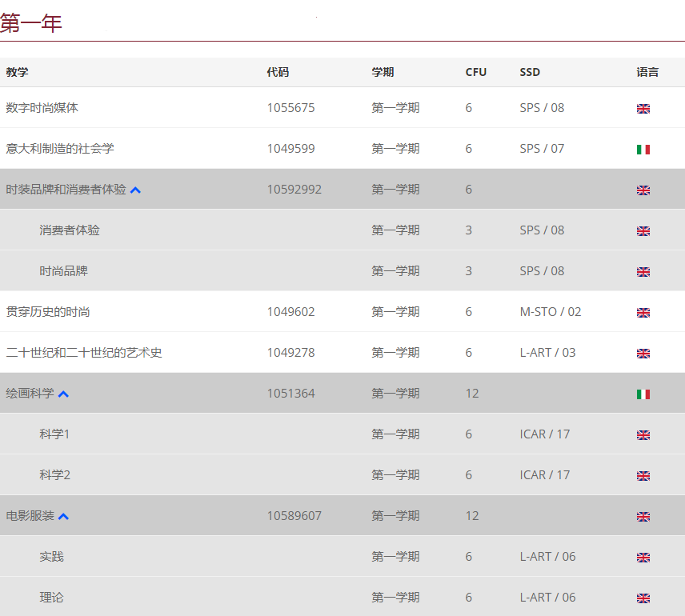
Task: Click the UK flag for 数字时尚媒体
Action: (x=643, y=108)
